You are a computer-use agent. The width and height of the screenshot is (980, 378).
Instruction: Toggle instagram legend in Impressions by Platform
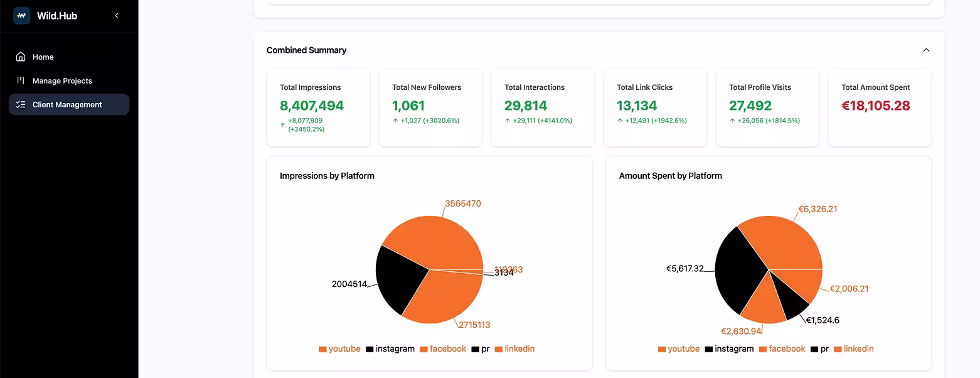(x=390, y=349)
